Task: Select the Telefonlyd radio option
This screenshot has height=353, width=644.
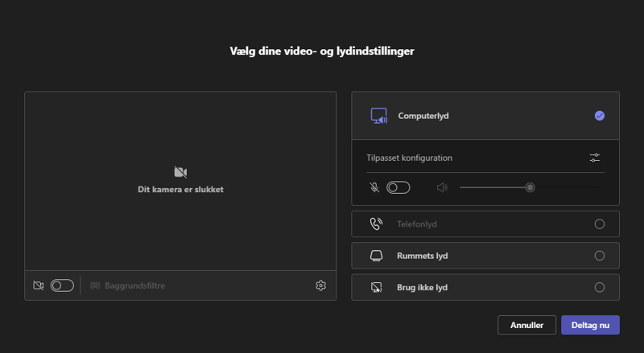Action: [x=599, y=224]
